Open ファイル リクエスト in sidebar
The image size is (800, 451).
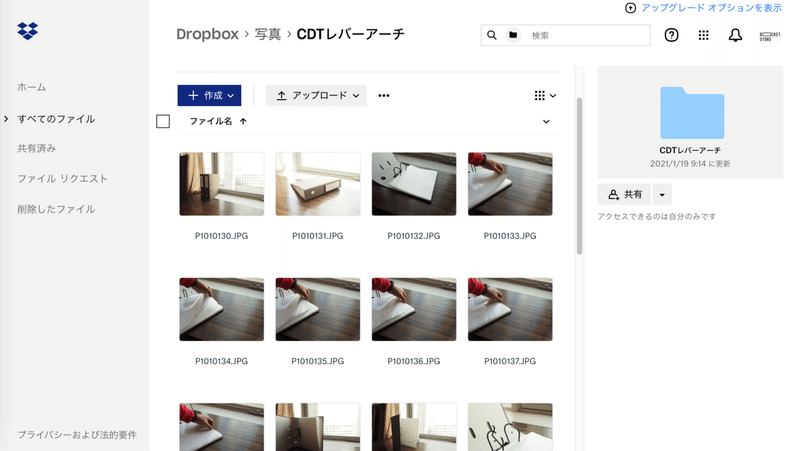click(x=62, y=179)
